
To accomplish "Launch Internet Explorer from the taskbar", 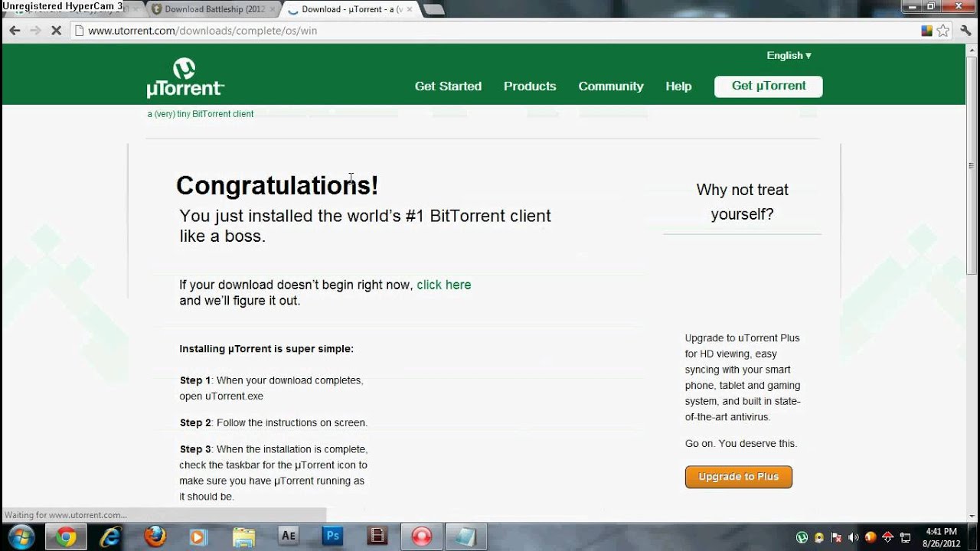I will (x=110, y=536).
